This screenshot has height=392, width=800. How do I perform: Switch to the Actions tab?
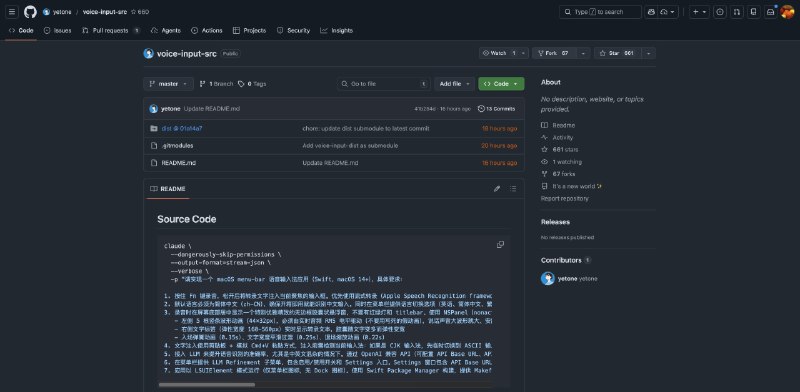point(207,31)
